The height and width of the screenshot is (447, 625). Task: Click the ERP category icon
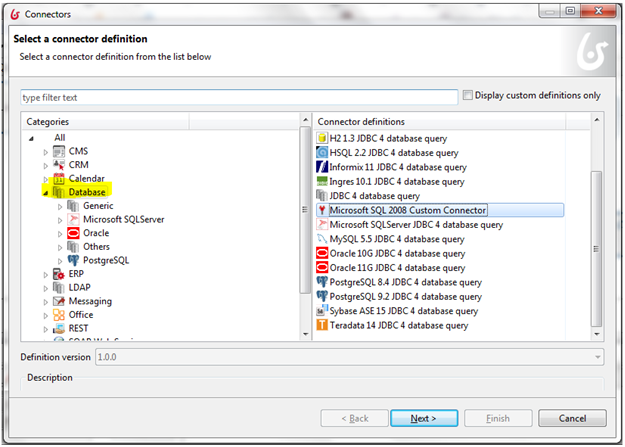point(59,274)
